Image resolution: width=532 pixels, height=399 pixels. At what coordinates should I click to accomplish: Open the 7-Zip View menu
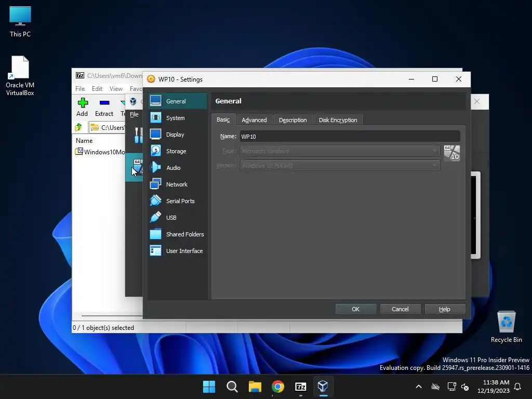click(116, 88)
